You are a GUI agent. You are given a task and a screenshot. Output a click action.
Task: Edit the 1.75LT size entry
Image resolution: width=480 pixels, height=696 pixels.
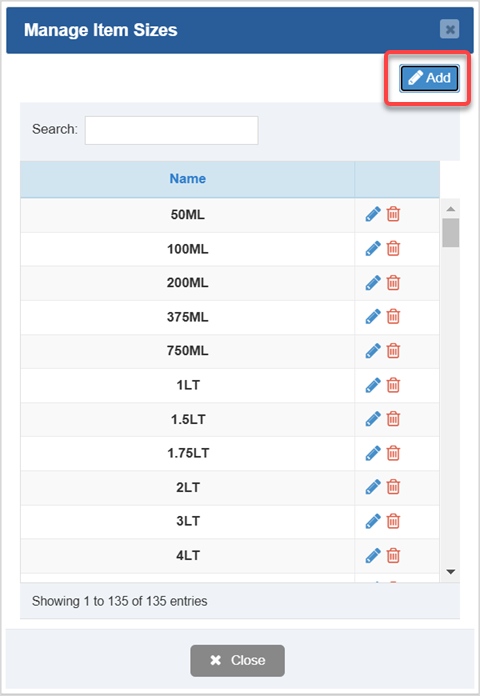click(373, 453)
